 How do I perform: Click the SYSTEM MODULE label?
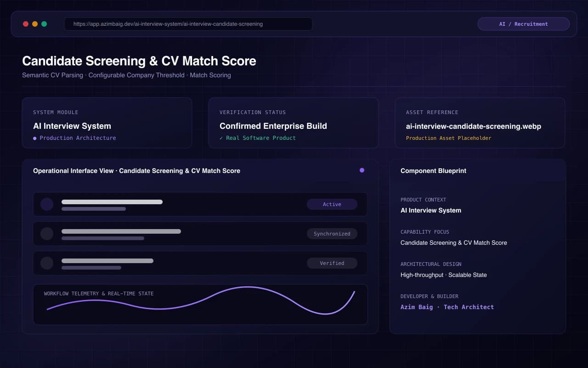pyautogui.click(x=56, y=112)
